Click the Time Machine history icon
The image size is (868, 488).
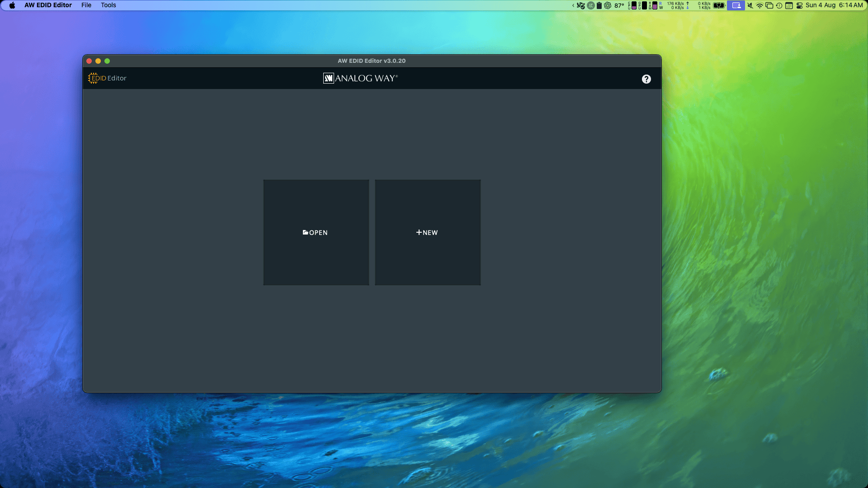pyautogui.click(x=779, y=5)
